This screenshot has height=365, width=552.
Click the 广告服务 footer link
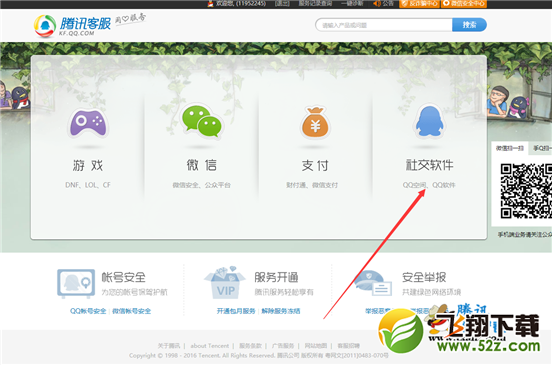click(x=283, y=346)
